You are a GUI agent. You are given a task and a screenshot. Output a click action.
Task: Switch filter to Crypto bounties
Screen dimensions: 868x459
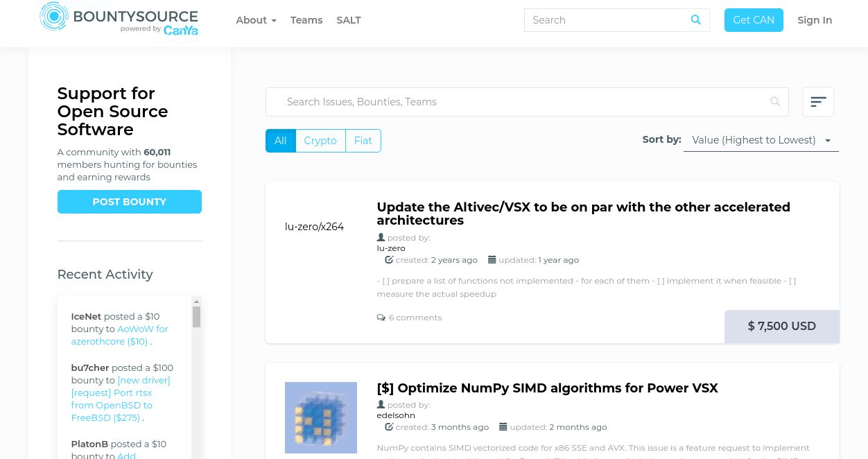(320, 141)
